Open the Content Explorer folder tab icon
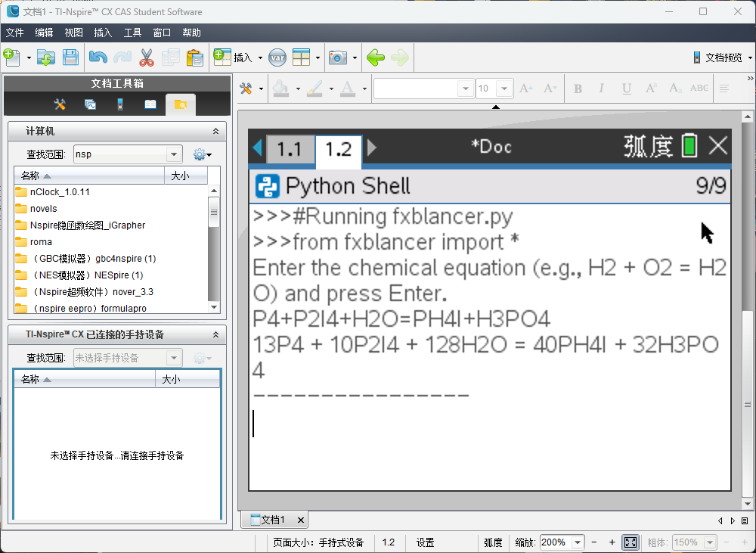Image resolution: width=756 pixels, height=553 pixels. pos(181,104)
